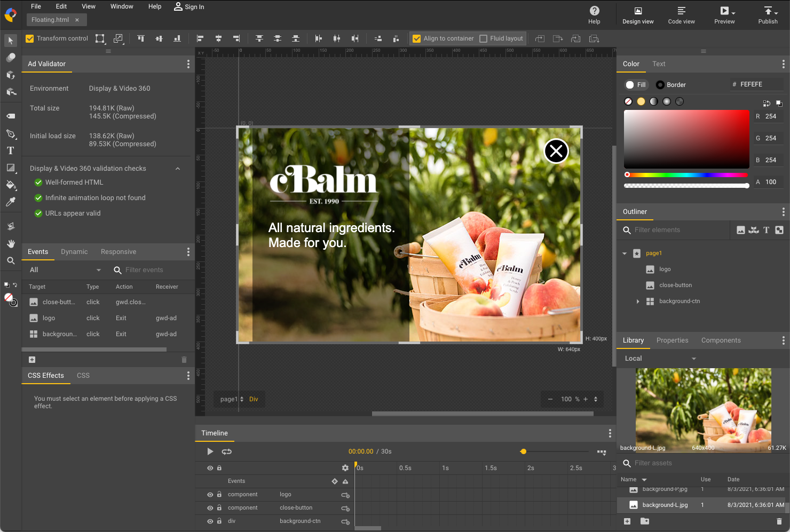Select the Text tool in the toolbar
The image size is (790, 532).
11,150
